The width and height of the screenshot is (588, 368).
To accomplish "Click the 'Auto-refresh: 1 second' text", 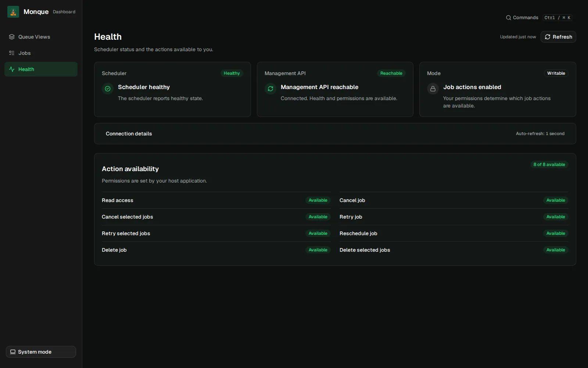I will tap(540, 134).
